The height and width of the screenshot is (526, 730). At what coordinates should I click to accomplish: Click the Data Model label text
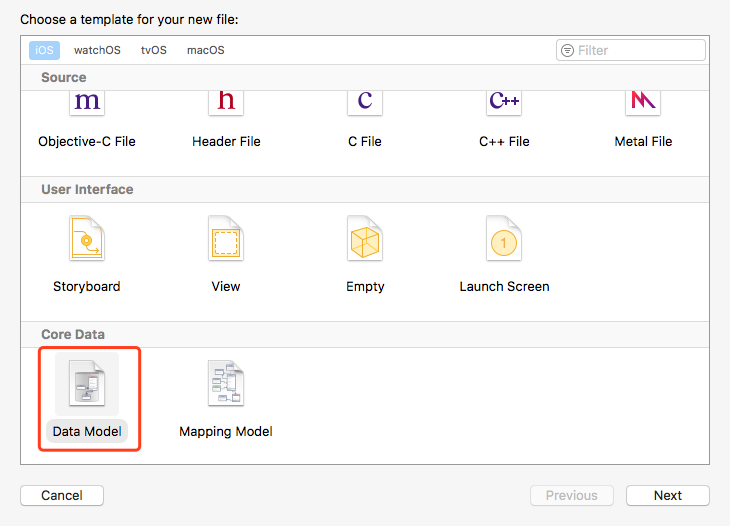tap(87, 432)
